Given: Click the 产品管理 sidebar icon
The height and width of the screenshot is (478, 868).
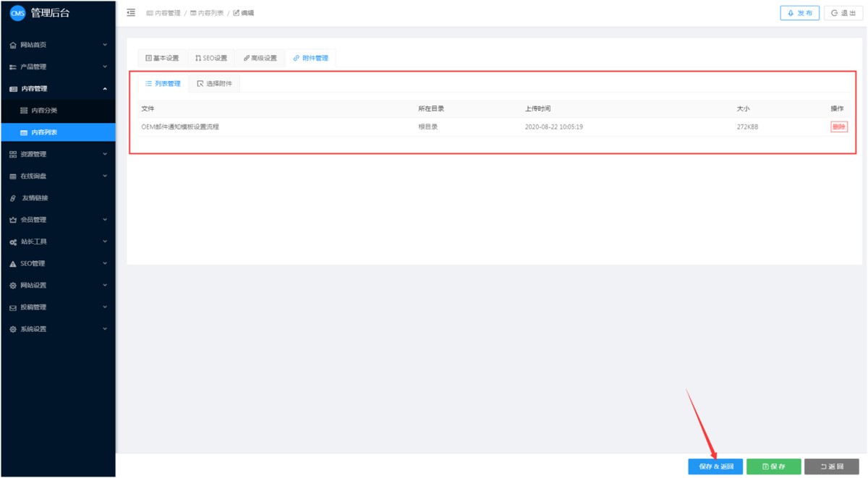Looking at the screenshot, I should click(x=13, y=67).
